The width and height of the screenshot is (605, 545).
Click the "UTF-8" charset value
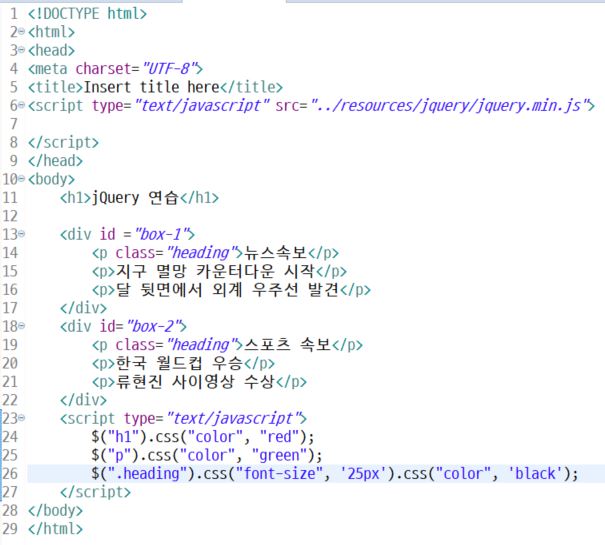click(x=169, y=69)
